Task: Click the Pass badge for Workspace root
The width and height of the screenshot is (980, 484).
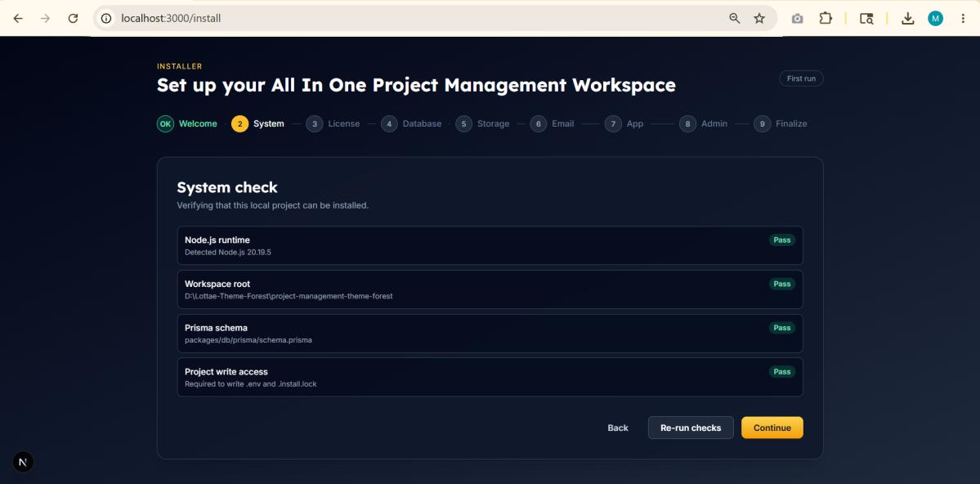Action: (782, 284)
